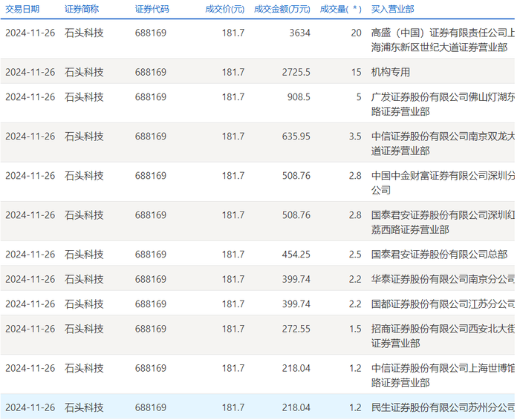Click 招商证券西安北大街 buyer cell

tap(443, 336)
